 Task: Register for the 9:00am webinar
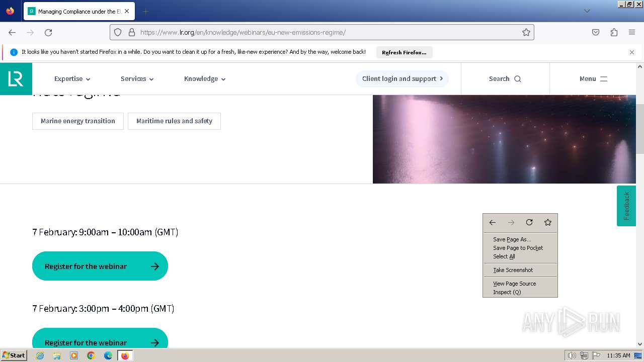point(100,266)
